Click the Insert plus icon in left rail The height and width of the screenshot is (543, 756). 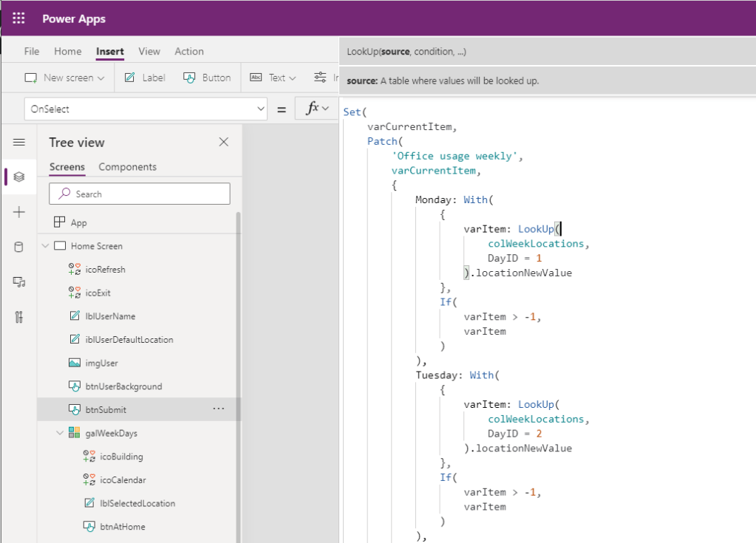19,212
